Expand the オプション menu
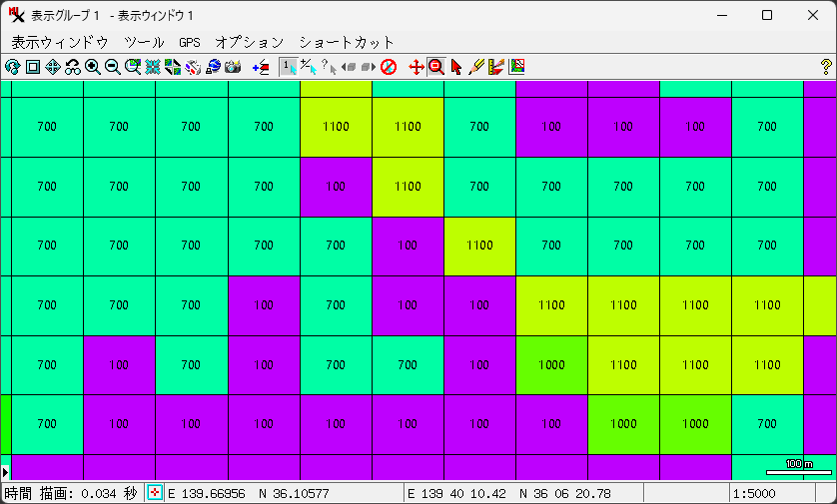 [250, 43]
